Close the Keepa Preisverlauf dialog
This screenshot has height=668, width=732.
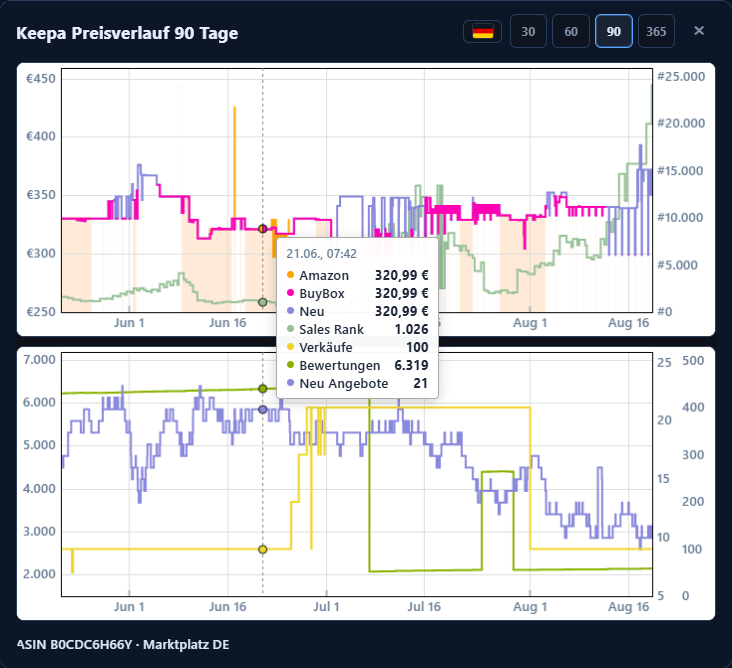coord(699,31)
